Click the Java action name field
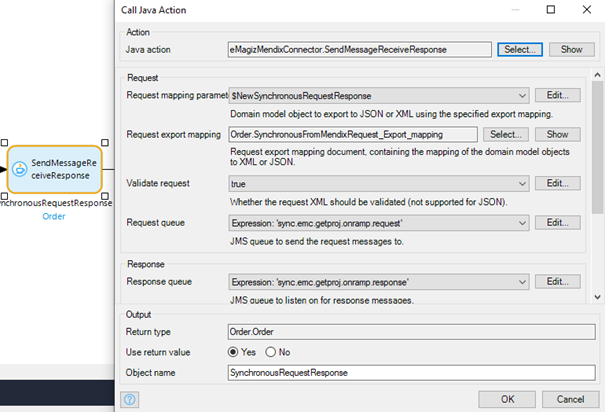This screenshot has width=605, height=412. point(359,49)
